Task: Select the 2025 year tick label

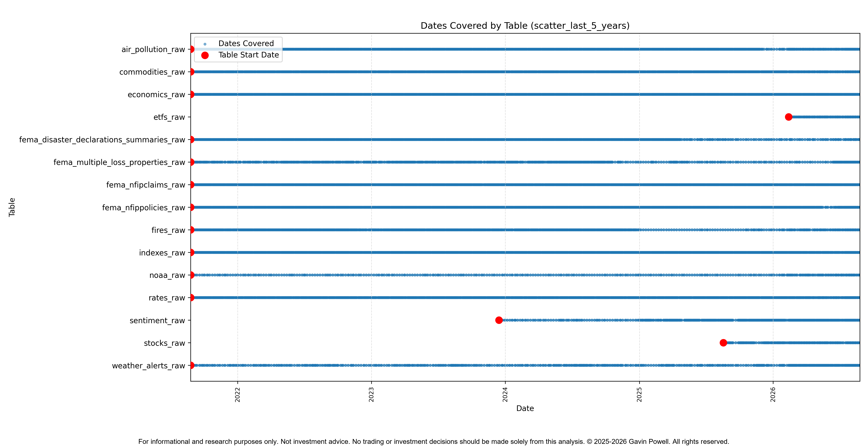Action: coord(639,394)
